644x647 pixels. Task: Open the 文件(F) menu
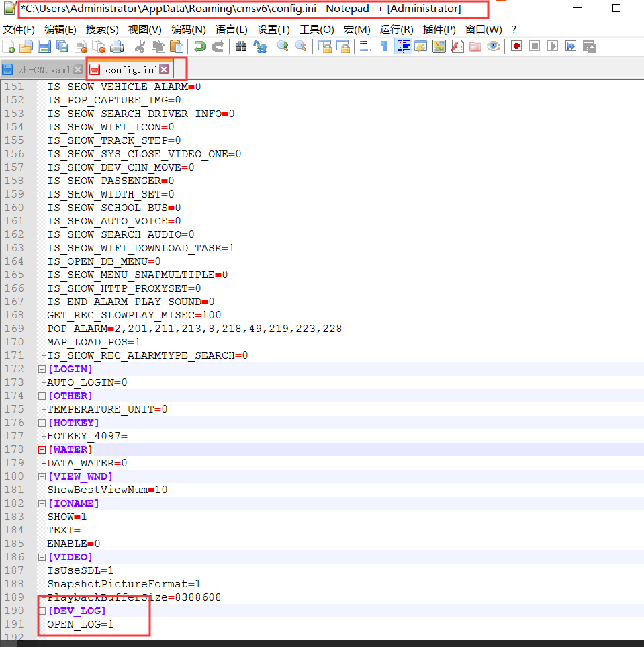[x=19, y=30]
